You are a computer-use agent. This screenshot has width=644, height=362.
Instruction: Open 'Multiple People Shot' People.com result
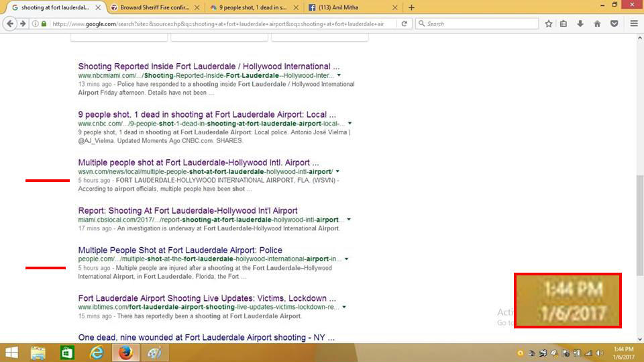tap(180, 250)
